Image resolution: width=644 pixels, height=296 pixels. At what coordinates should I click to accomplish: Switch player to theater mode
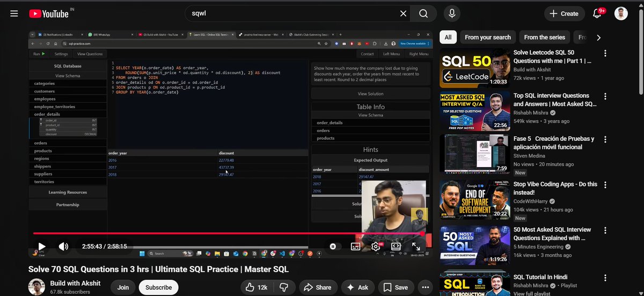(396, 246)
